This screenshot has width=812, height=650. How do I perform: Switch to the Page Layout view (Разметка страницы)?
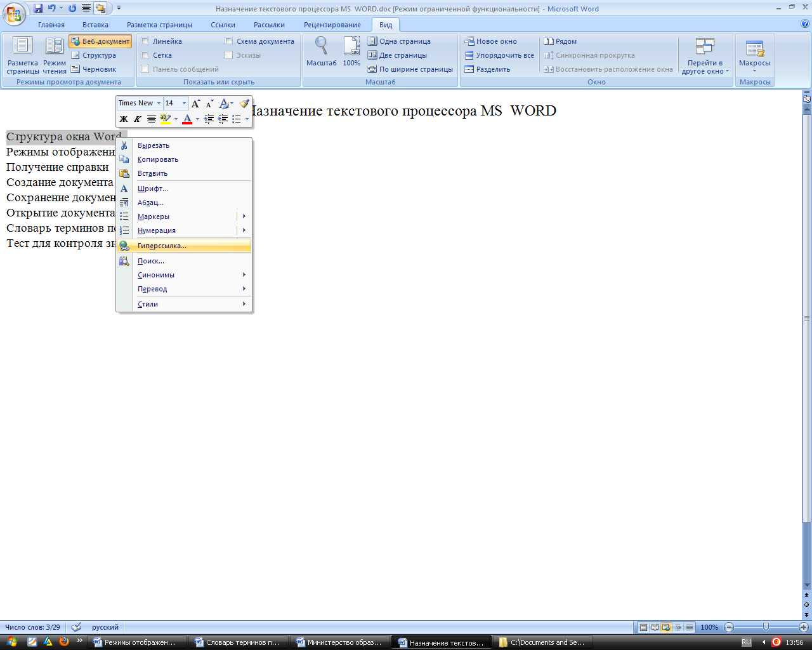click(23, 56)
